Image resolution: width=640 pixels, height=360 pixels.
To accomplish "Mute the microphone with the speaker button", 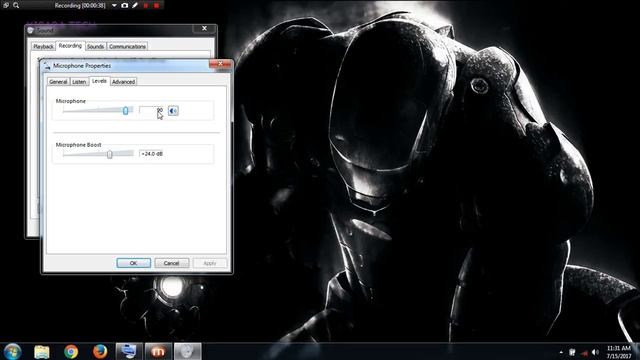I will [173, 111].
